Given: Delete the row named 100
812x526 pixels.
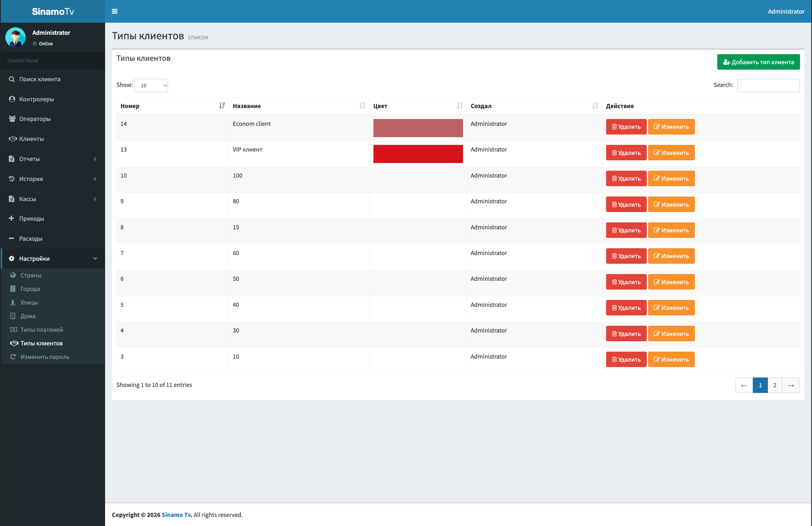Looking at the screenshot, I should (626, 178).
